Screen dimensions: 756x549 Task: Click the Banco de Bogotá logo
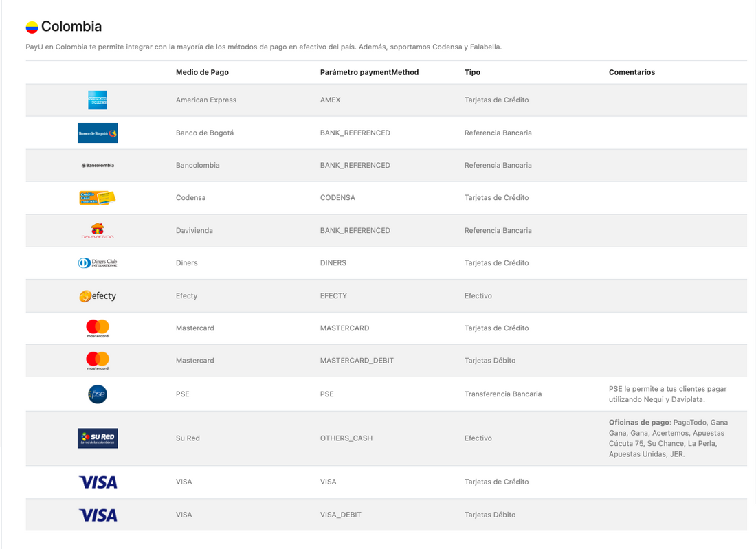98,133
